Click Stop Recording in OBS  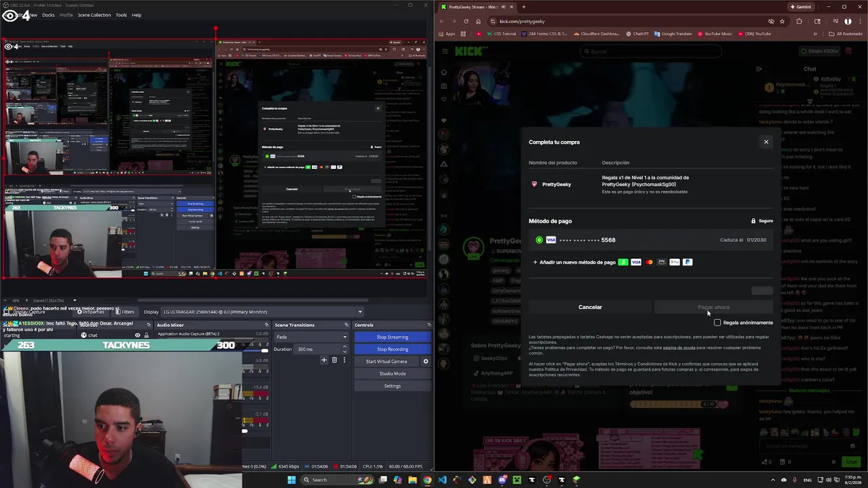(x=393, y=349)
